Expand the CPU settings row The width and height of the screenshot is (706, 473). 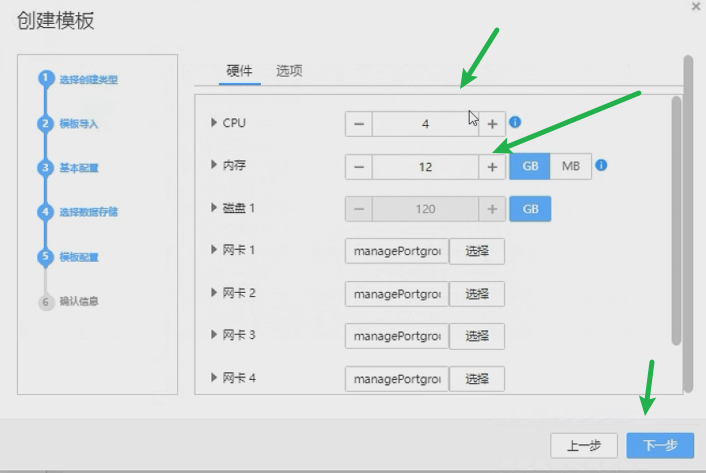[214, 123]
